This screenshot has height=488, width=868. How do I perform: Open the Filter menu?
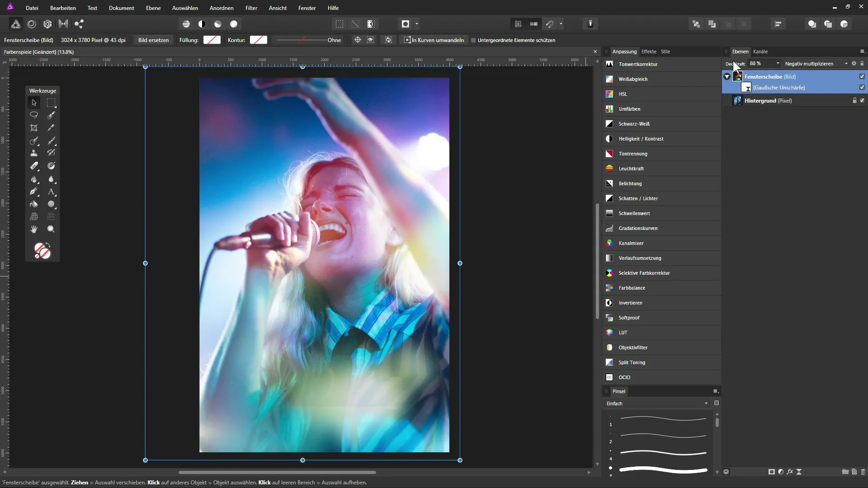click(x=251, y=8)
